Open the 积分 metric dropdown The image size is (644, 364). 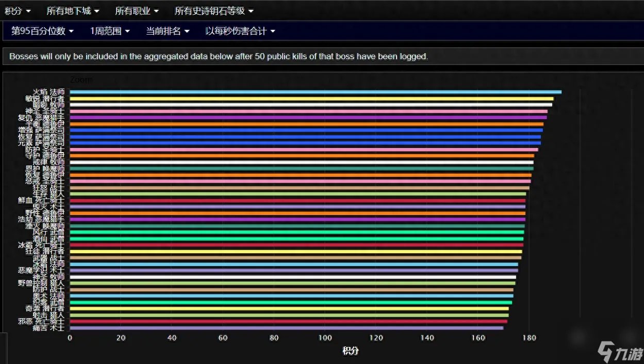click(17, 10)
